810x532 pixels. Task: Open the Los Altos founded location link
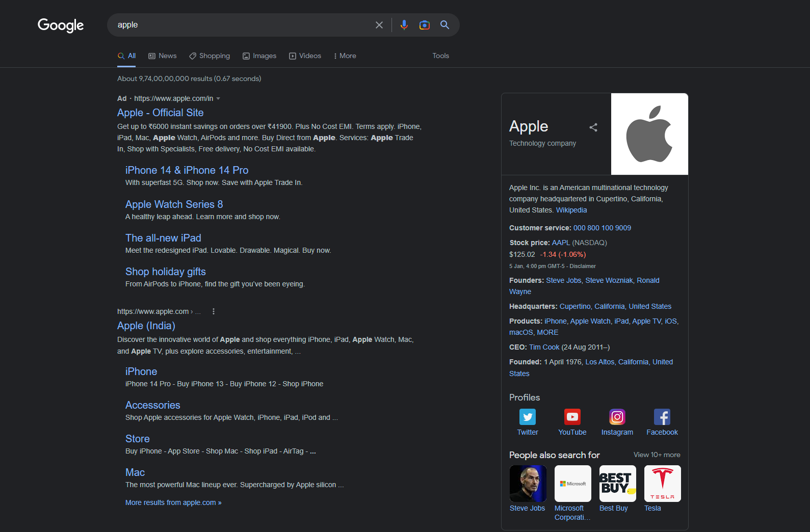coord(600,362)
